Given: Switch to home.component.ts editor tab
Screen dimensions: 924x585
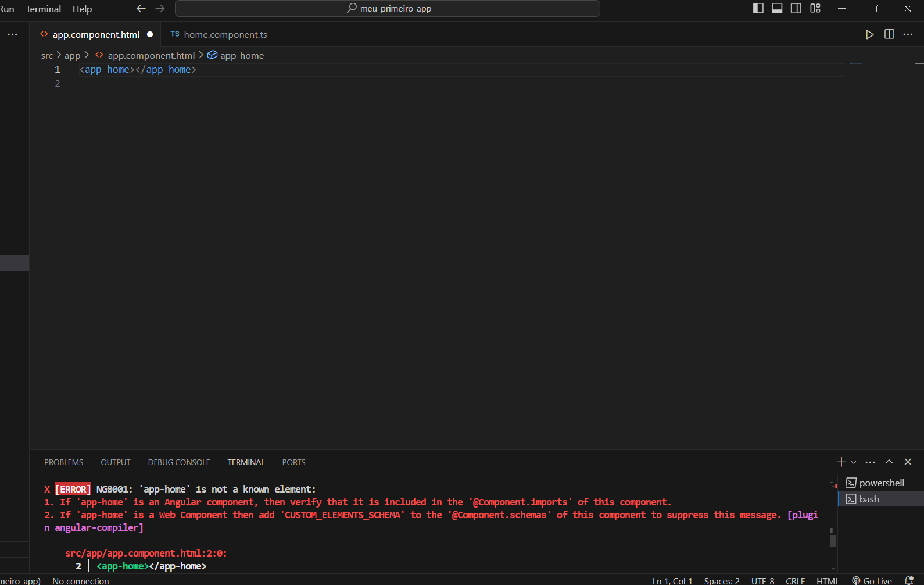Looking at the screenshot, I should 225,34.
